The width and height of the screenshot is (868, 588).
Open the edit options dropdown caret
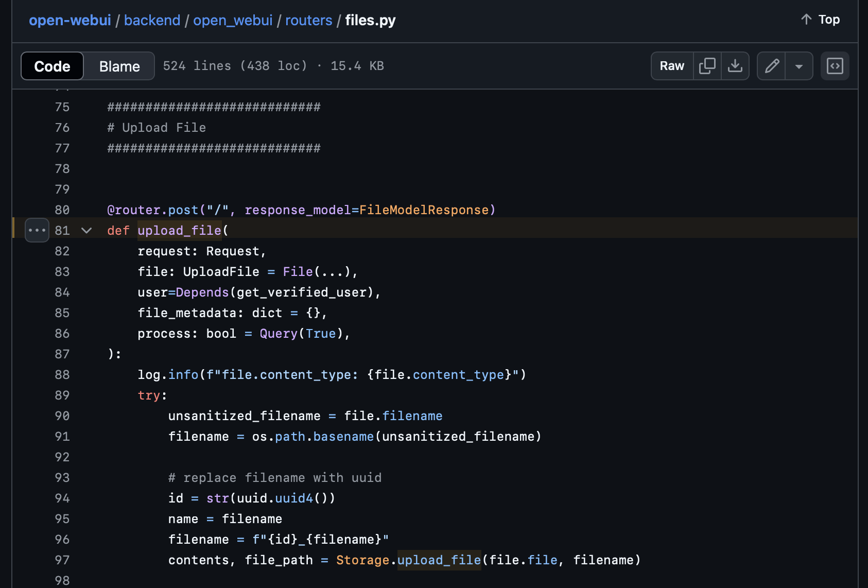click(799, 66)
